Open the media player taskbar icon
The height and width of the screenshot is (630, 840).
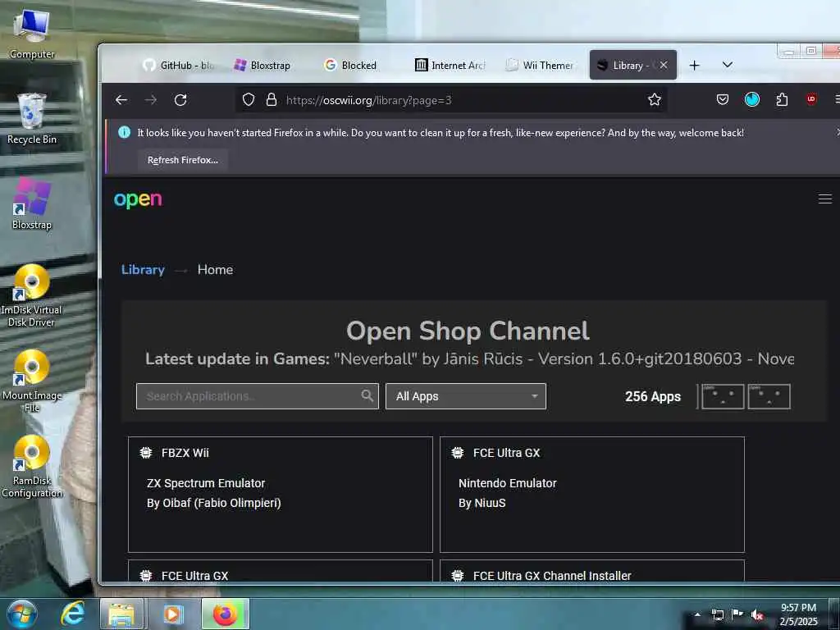coord(172,614)
